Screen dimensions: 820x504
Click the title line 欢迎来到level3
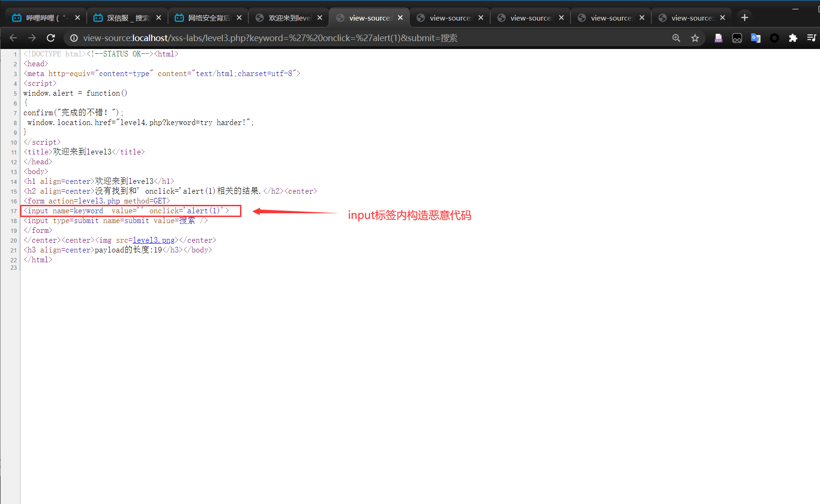click(84, 152)
